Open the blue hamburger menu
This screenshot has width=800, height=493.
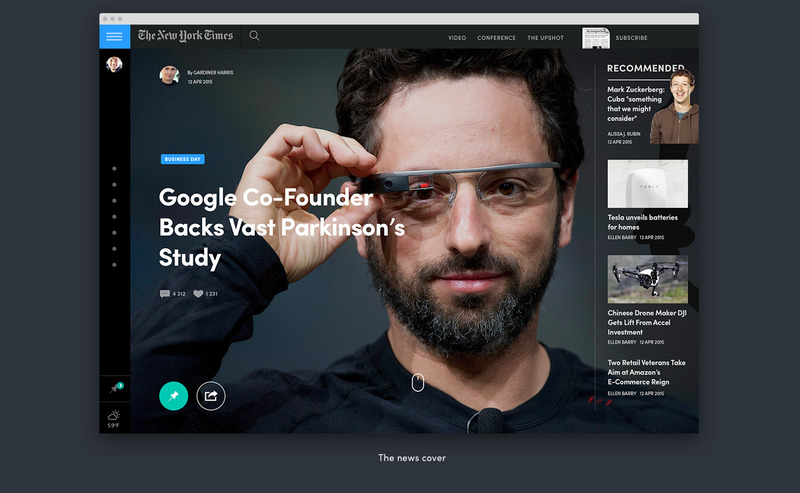click(114, 37)
